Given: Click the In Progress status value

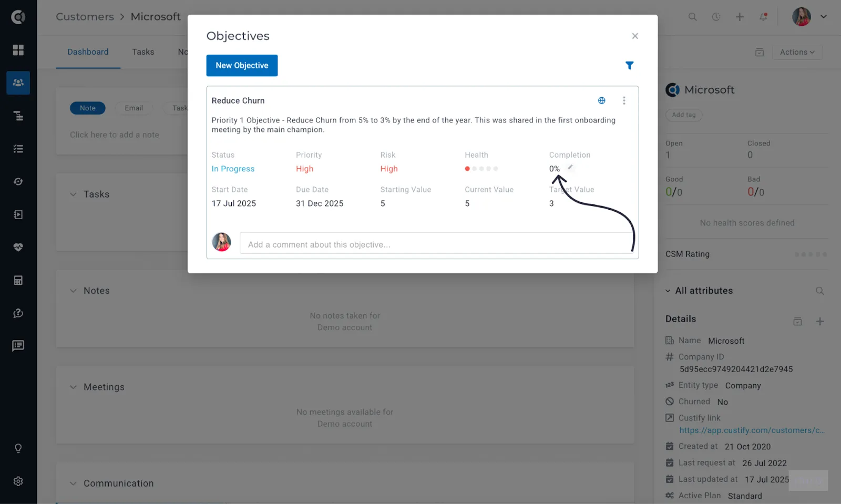Looking at the screenshot, I should point(233,169).
